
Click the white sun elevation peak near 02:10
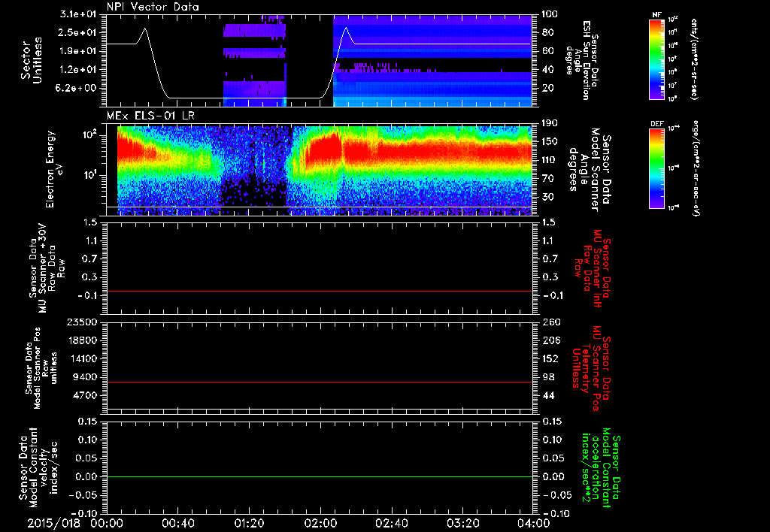[x=346, y=28]
